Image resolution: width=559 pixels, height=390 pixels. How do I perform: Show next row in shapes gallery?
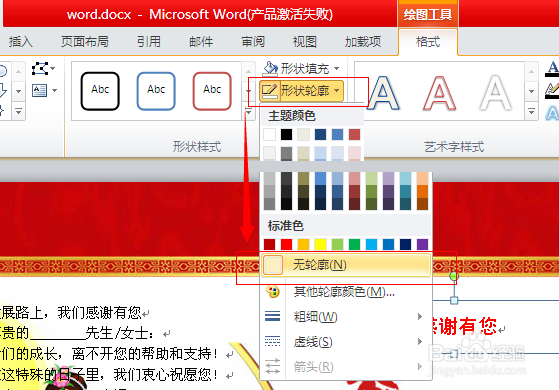click(19, 92)
